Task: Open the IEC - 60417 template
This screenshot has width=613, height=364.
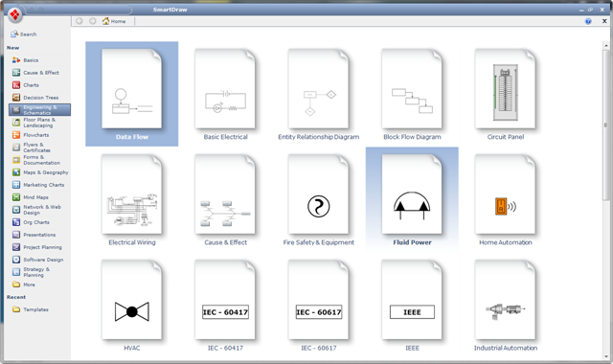Action: pyautogui.click(x=225, y=306)
